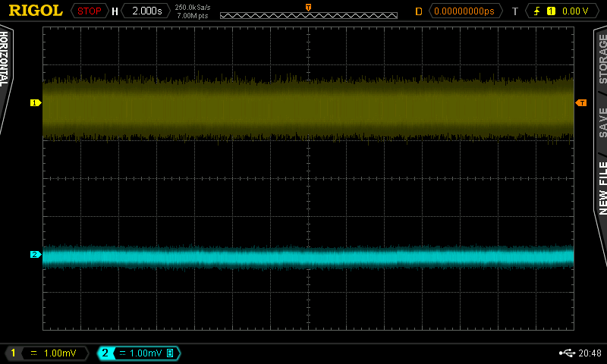Click the yellow channel 1 ground marker
This screenshot has height=364, width=607.
click(35, 102)
